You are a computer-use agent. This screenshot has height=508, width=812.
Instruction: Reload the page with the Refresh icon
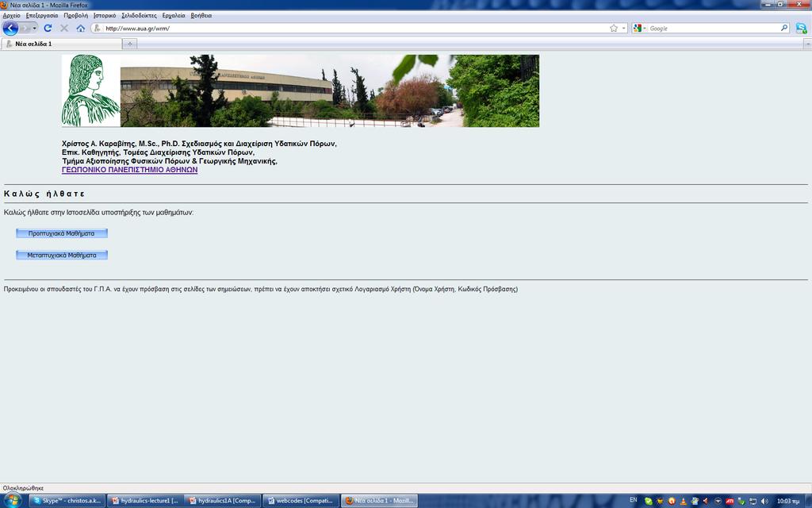[x=48, y=28]
